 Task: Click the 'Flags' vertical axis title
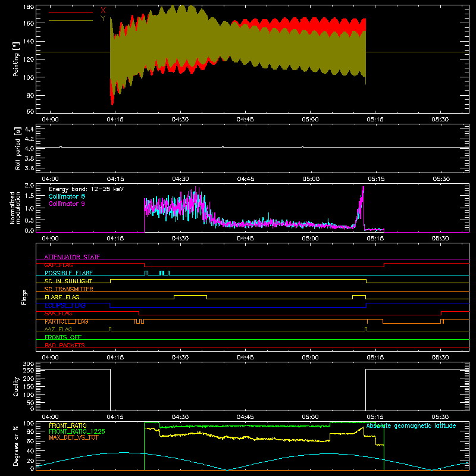24,297
